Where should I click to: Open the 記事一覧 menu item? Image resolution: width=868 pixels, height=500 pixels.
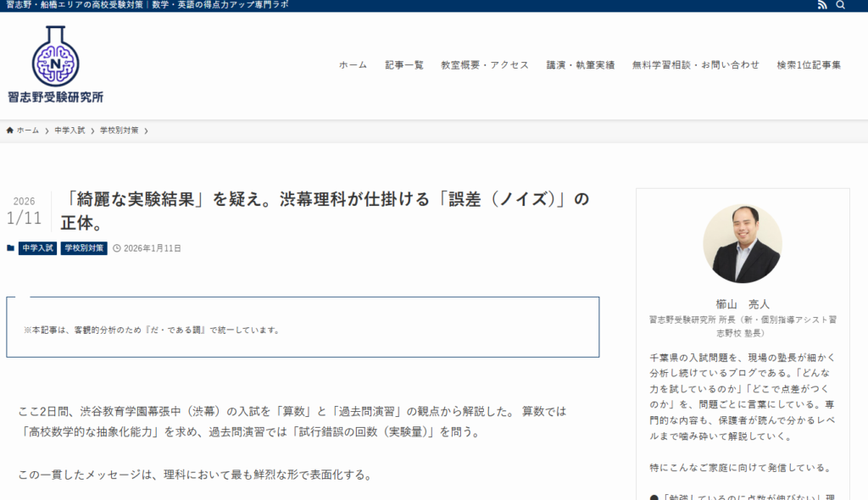coord(403,65)
